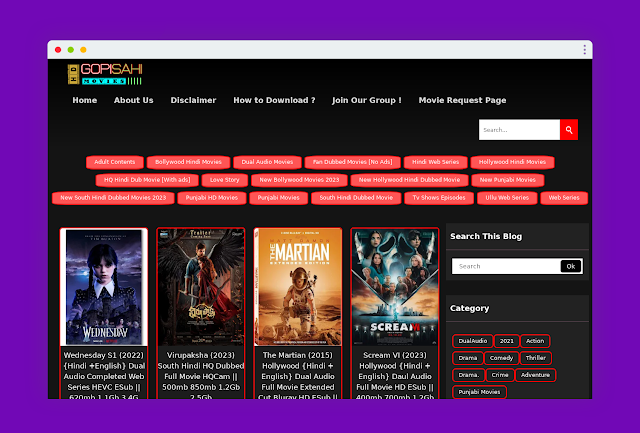
Task: Focus the top Search... input field
Action: click(x=519, y=130)
